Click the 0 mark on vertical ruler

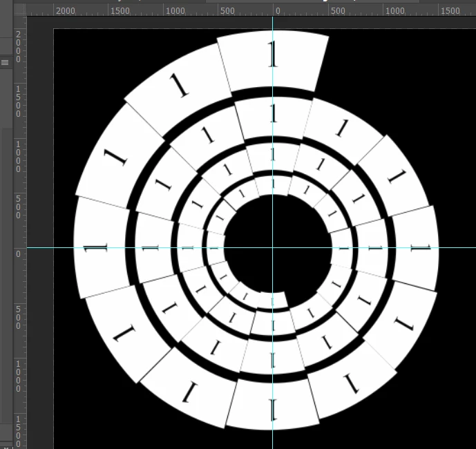(18, 254)
